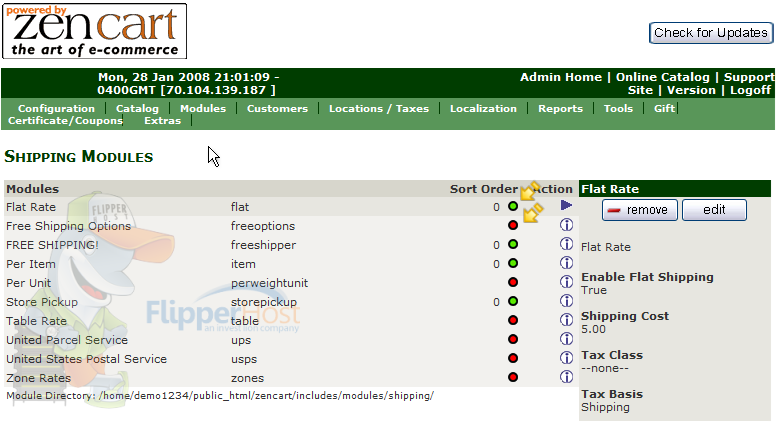The height and width of the screenshot is (422, 776).
Task: Click the 'freeoptions' code text
Action: point(263,226)
